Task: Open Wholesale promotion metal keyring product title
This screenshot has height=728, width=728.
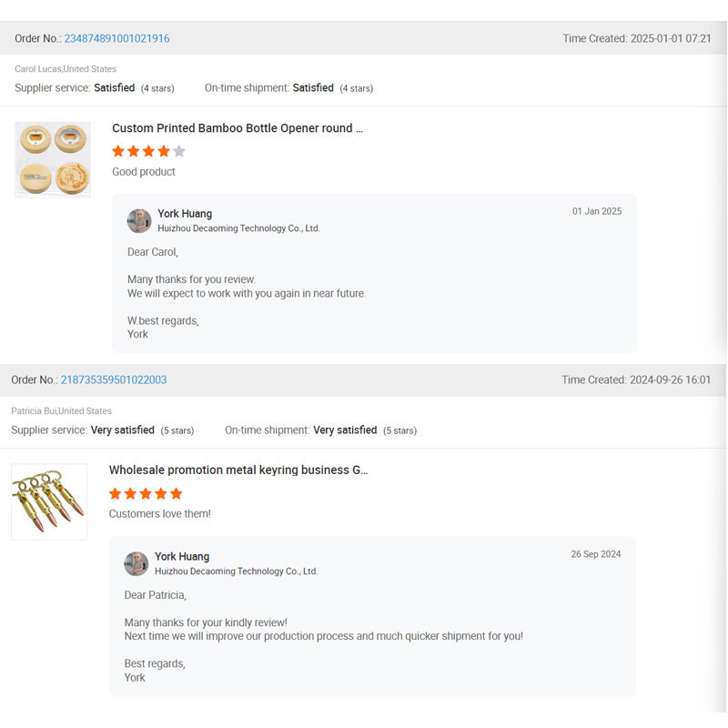Action: coord(238,470)
